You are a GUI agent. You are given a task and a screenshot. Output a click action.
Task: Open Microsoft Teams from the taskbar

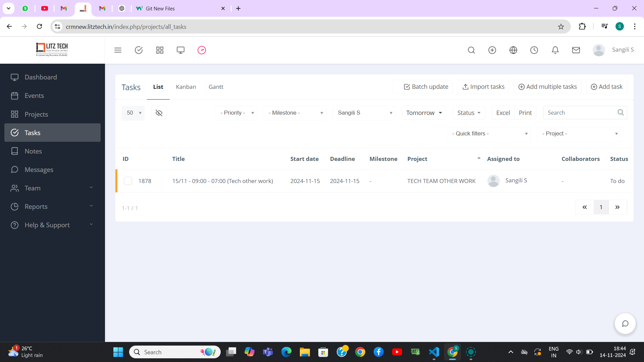pos(268,352)
